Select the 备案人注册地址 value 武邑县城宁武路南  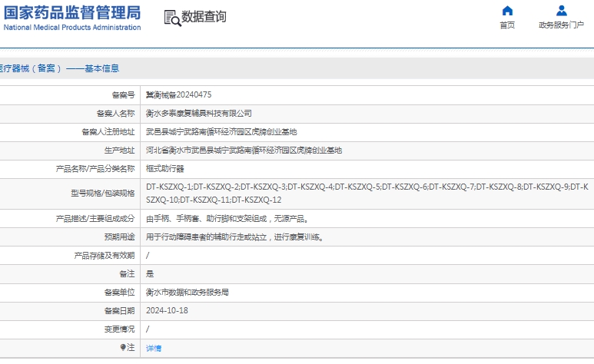(221, 132)
